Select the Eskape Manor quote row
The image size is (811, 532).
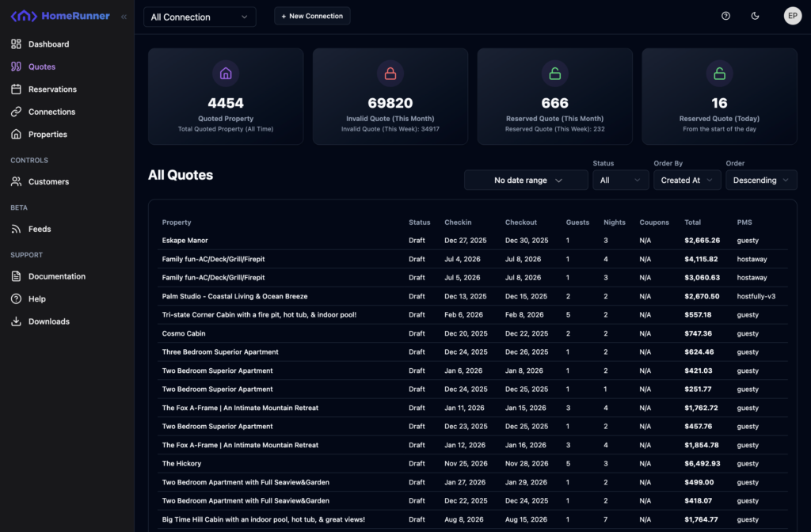click(185, 241)
